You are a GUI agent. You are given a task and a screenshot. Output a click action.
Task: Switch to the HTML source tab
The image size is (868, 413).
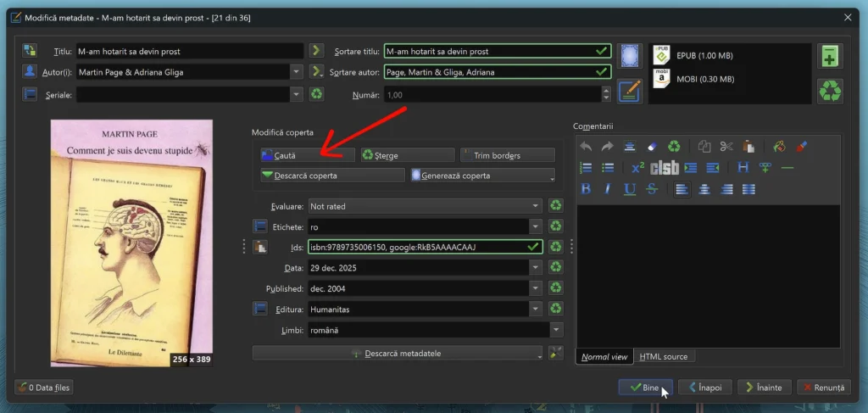click(664, 356)
